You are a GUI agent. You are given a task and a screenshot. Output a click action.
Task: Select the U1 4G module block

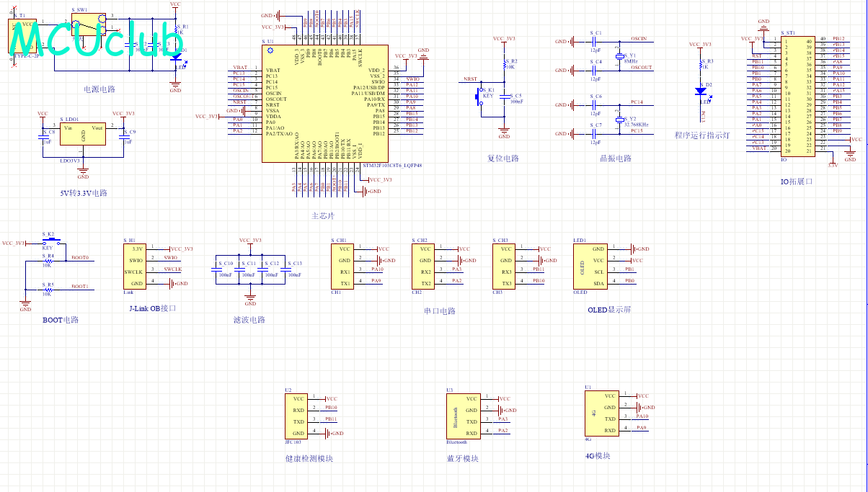pyautogui.click(x=602, y=413)
